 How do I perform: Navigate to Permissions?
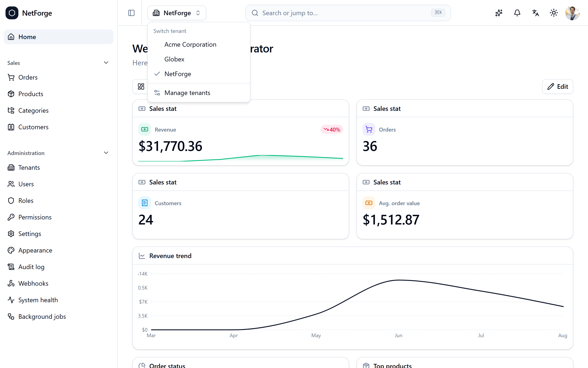coord(59,217)
